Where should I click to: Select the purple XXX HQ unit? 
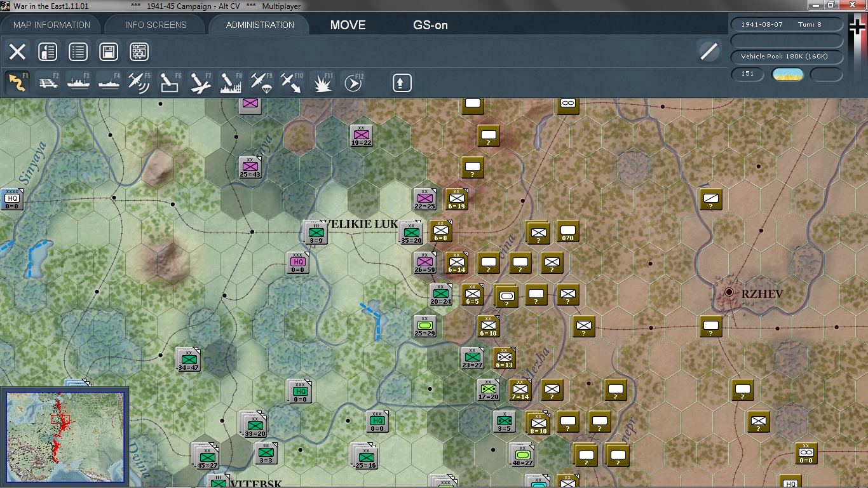click(298, 262)
